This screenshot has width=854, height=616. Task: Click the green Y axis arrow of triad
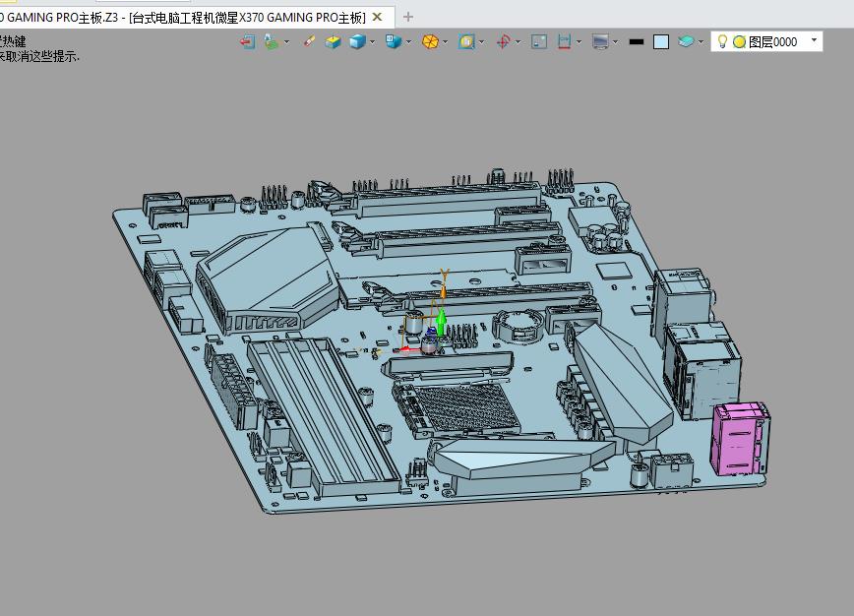coord(441,322)
